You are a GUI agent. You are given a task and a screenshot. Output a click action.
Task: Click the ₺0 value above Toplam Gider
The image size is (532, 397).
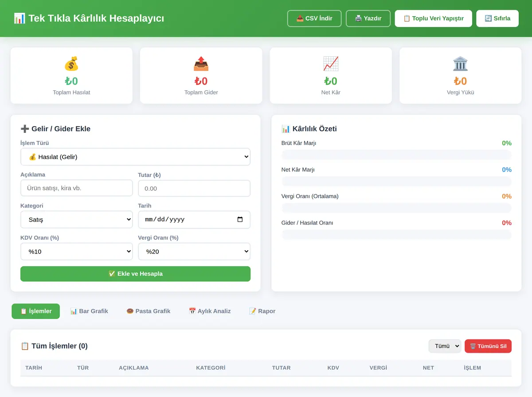[201, 81]
